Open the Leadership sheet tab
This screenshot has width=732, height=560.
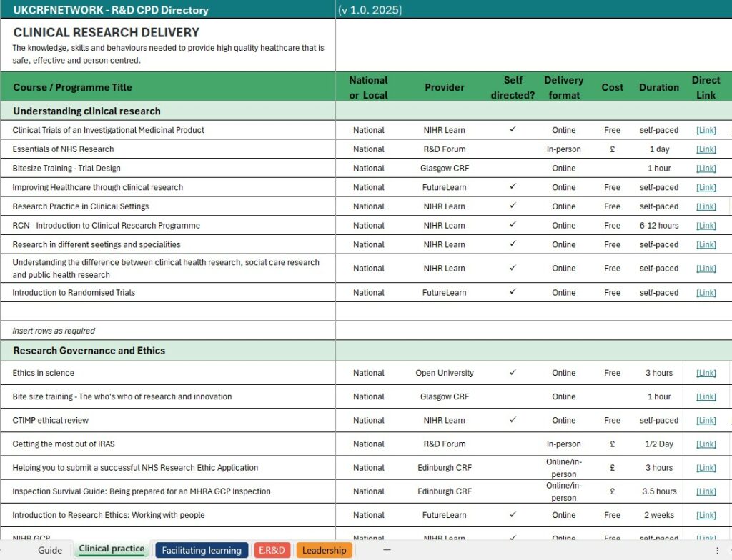[324, 550]
